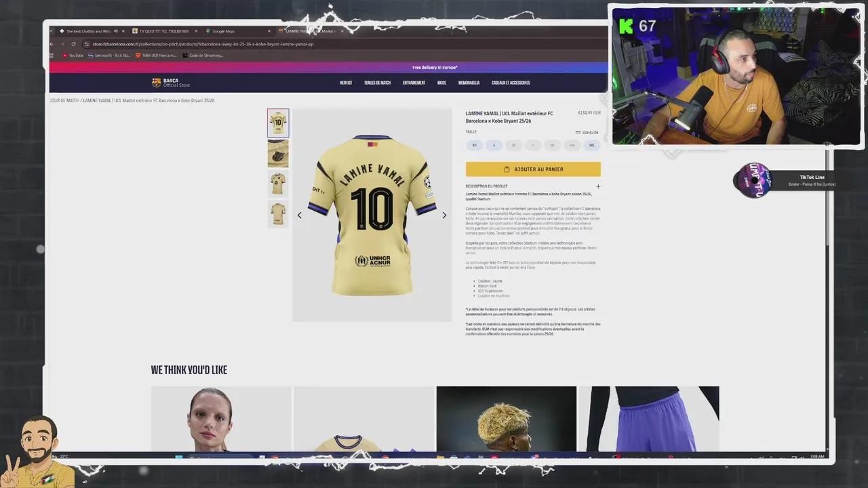Image resolution: width=868 pixels, height=488 pixels.
Task: Open the recommended yellow jersey collar product
Action: click(x=364, y=419)
